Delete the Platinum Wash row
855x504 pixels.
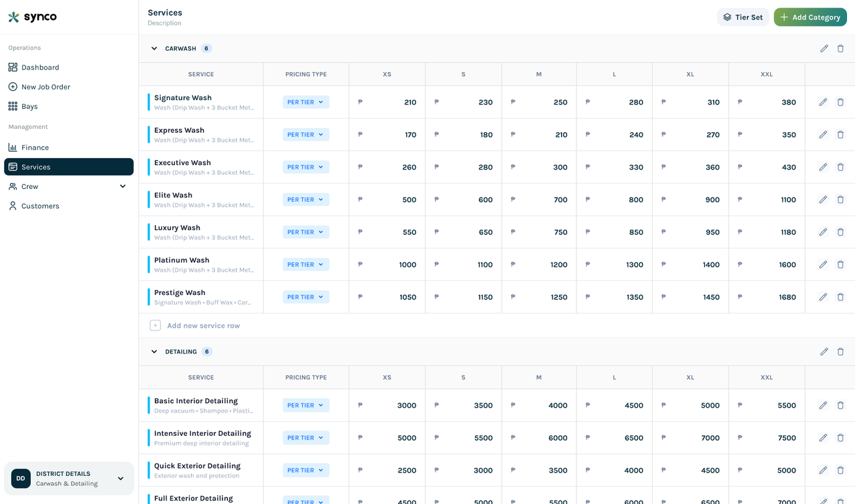(840, 264)
